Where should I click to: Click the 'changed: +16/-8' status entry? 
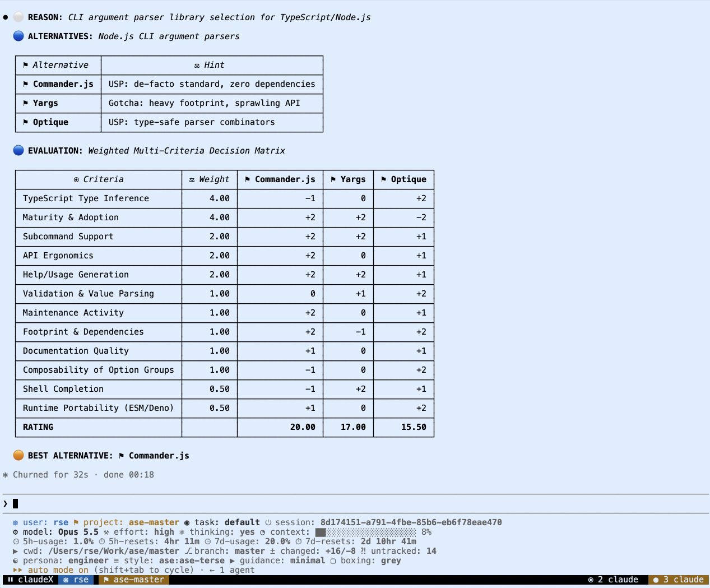[318, 551]
